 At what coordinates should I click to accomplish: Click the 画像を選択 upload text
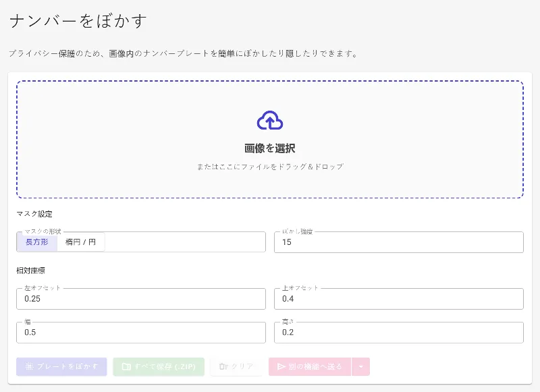[270, 148]
